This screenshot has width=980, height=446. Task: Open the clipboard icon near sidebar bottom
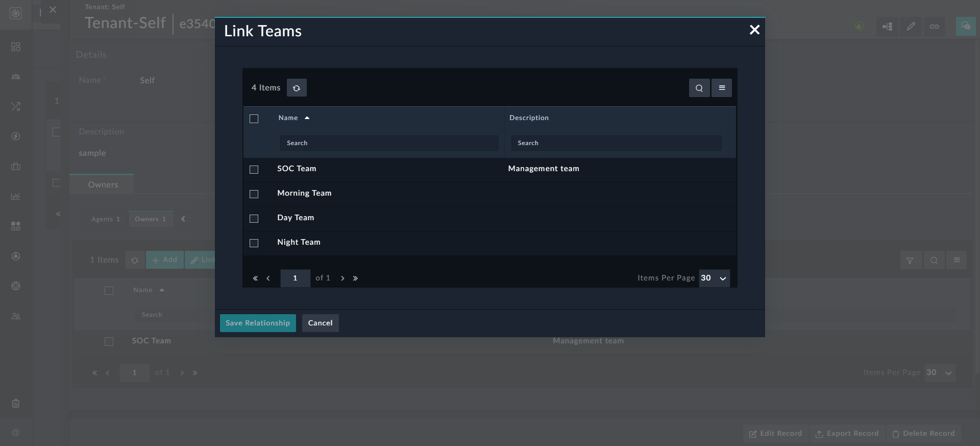[x=16, y=404]
